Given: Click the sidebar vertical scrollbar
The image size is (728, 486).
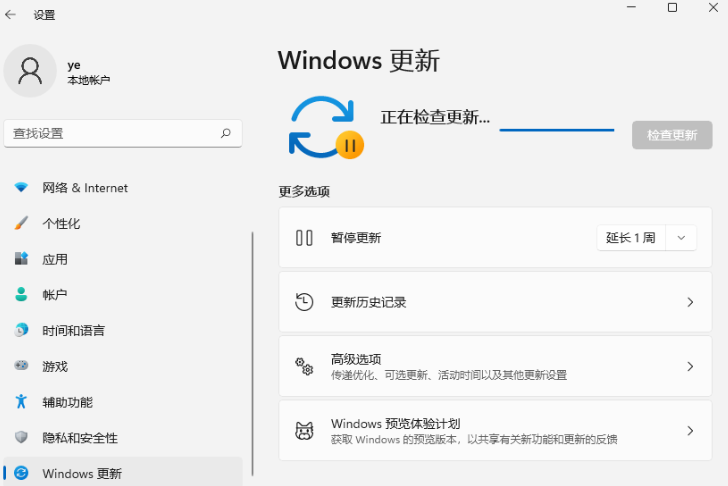Looking at the screenshot, I should pos(253,354).
